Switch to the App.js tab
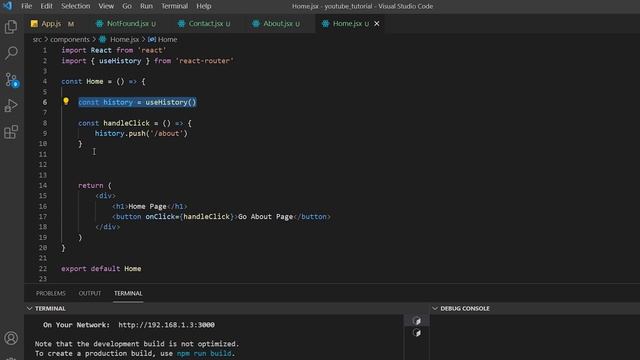 pyautogui.click(x=51, y=24)
